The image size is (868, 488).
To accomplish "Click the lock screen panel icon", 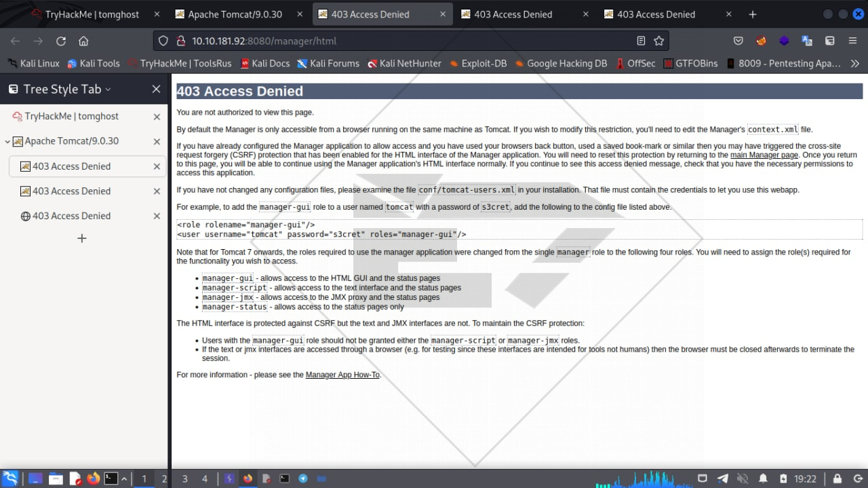I will coord(837,478).
